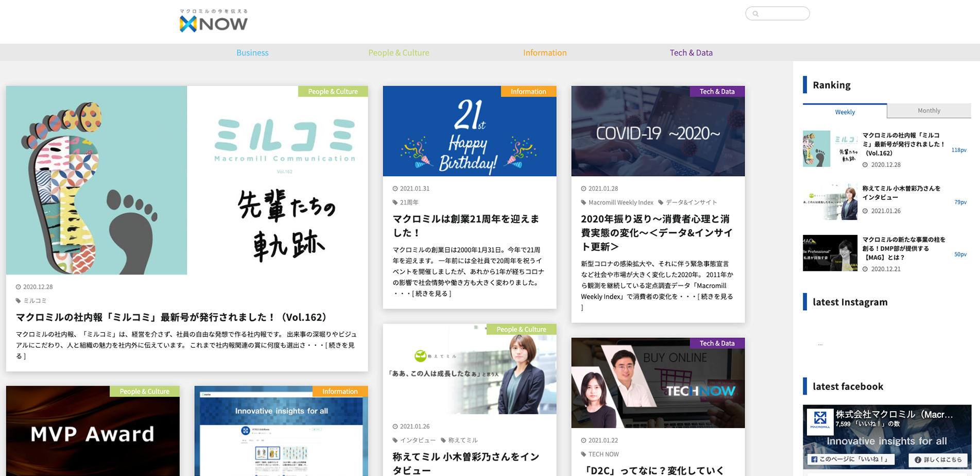Open the Business menu
This screenshot has width=980, height=476.
tap(252, 53)
